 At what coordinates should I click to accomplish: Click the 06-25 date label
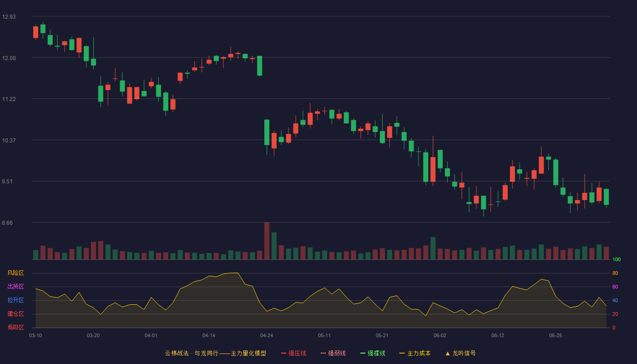(x=556, y=335)
